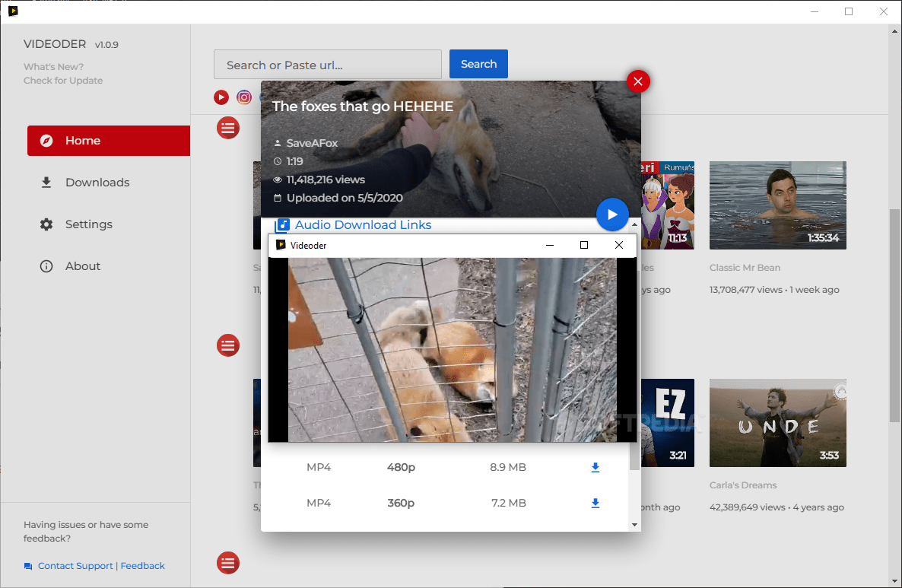Click the playing fox video in player window
Screen dimensions: 902x588
(453, 350)
